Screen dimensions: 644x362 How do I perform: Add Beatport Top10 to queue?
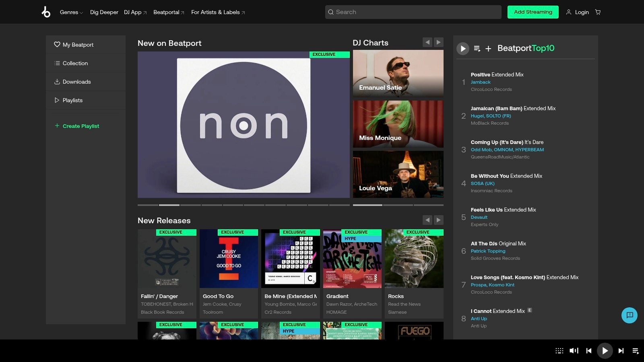pos(477,49)
